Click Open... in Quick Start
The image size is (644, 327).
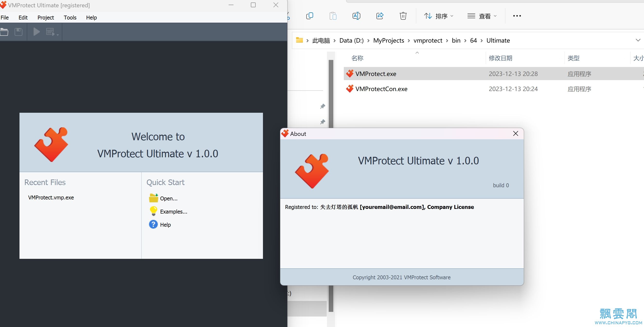pos(169,198)
